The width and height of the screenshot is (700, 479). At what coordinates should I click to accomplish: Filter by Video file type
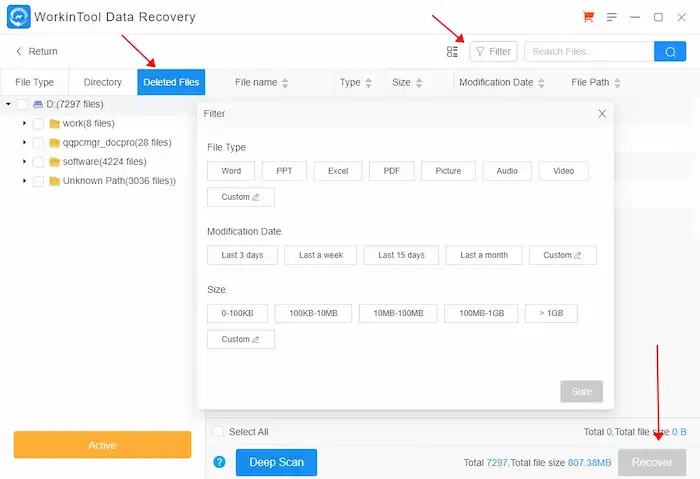563,171
